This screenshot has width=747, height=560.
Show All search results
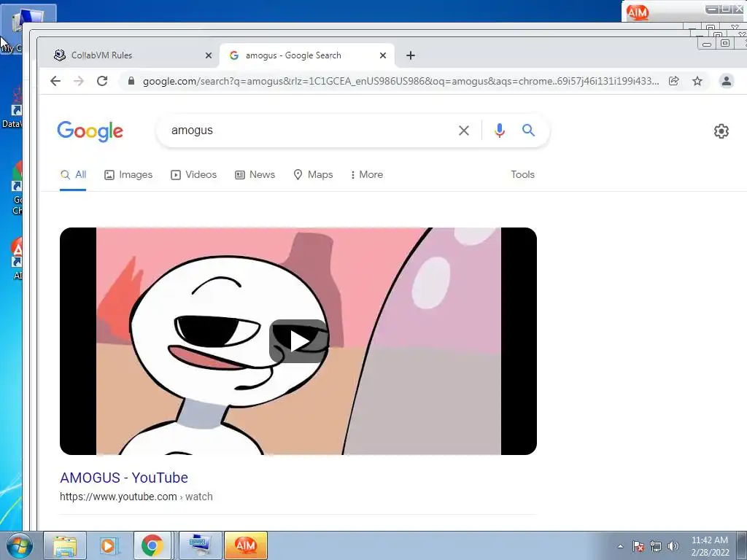74,175
